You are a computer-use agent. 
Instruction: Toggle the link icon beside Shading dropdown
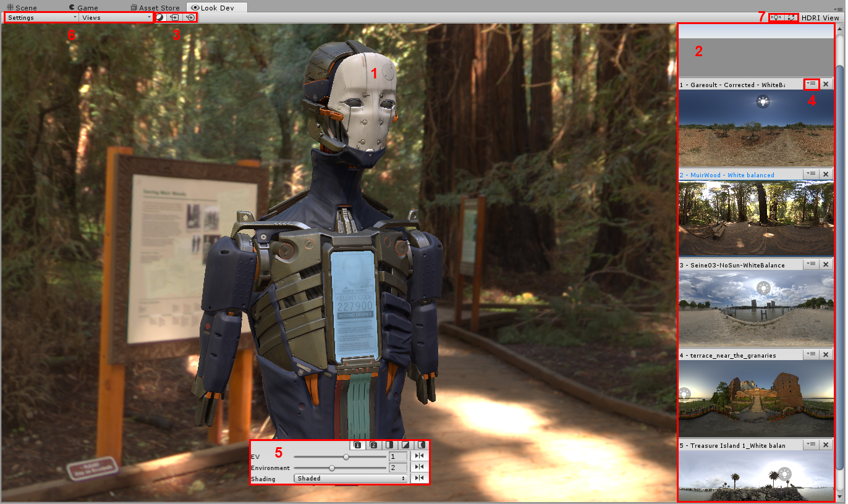point(420,478)
